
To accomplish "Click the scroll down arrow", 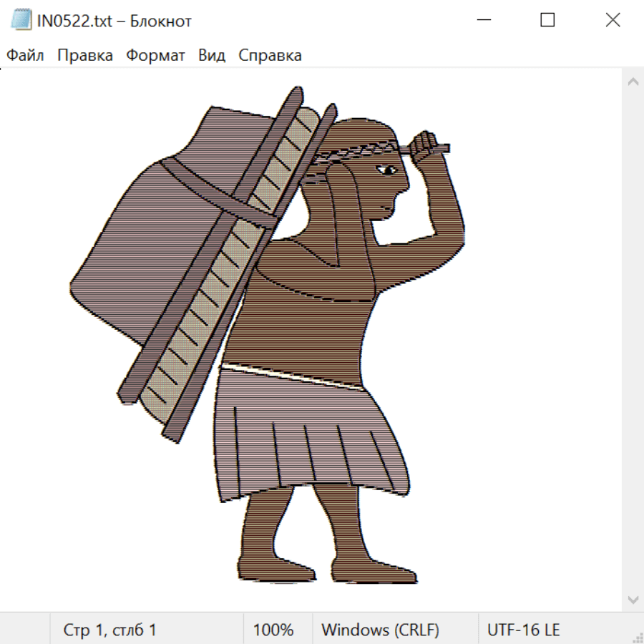I will [633, 599].
